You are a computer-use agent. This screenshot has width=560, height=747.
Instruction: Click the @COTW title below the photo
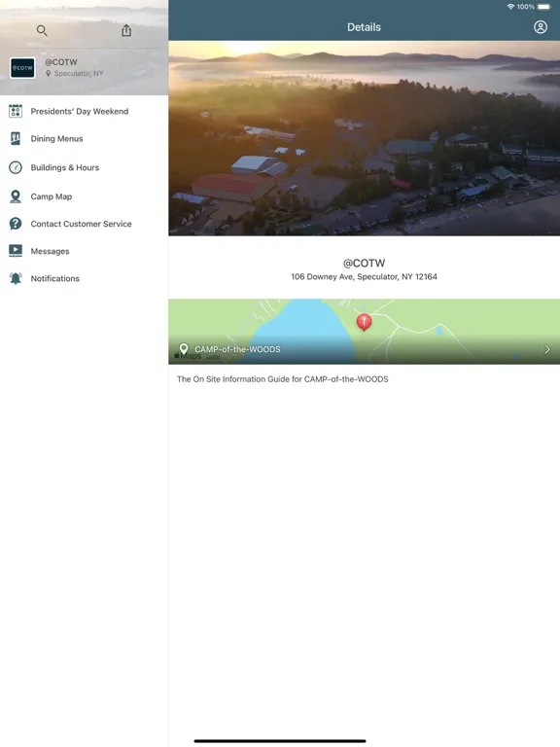pos(365,263)
